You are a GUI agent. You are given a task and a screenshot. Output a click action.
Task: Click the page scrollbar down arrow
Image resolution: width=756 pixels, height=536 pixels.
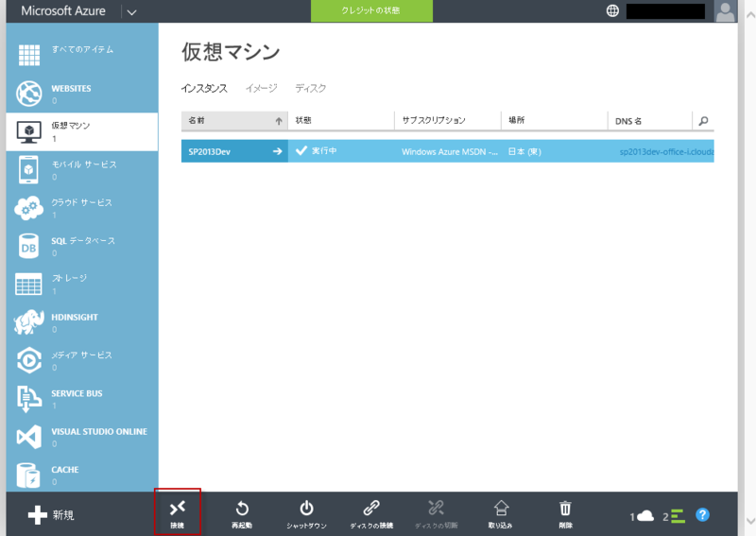750,521
